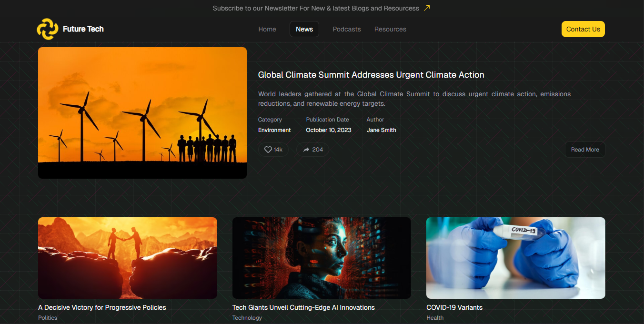Share the climate summit article (204)
The image size is (644, 324).
312,150
